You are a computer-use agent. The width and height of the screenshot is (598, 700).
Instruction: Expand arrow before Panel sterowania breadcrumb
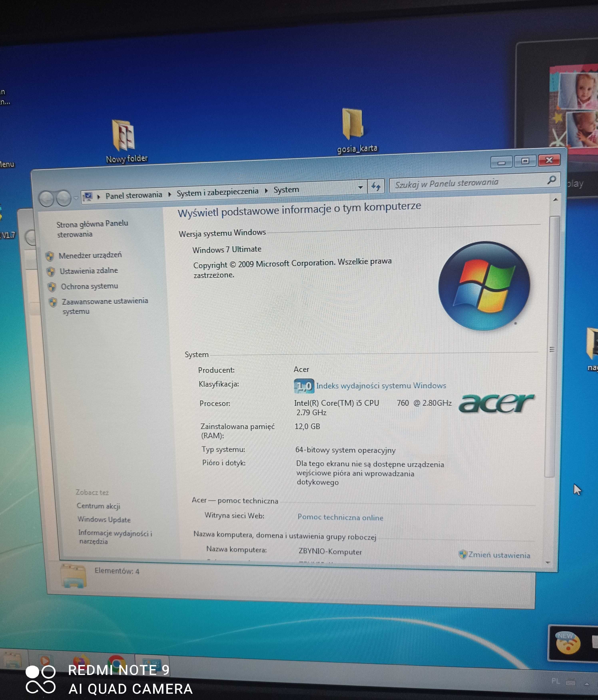pos(99,196)
